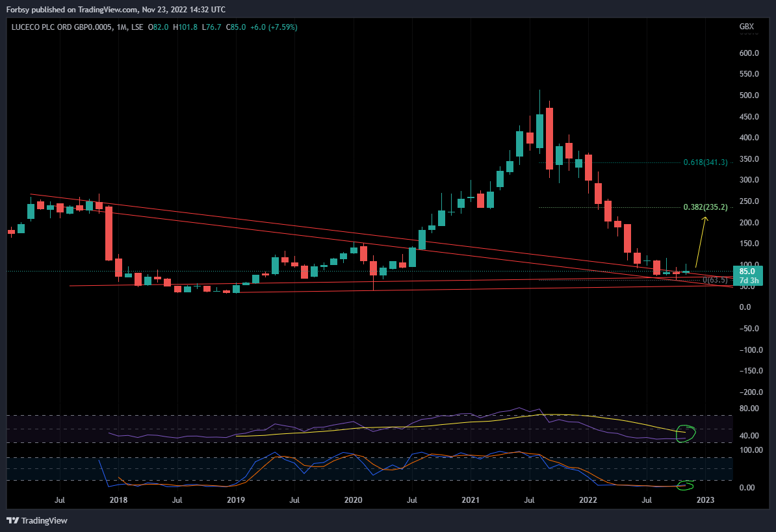Click the 80.00 RSI scale label

coord(749,409)
